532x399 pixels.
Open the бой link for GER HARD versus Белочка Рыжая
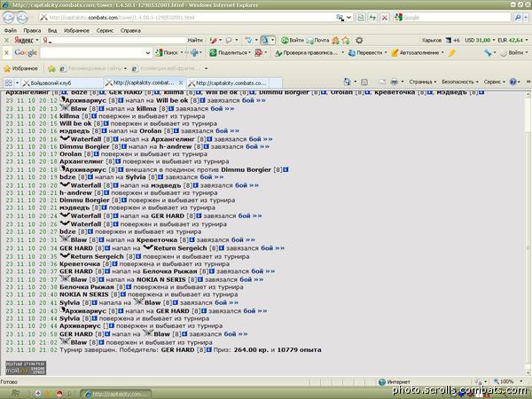[x=262, y=271]
